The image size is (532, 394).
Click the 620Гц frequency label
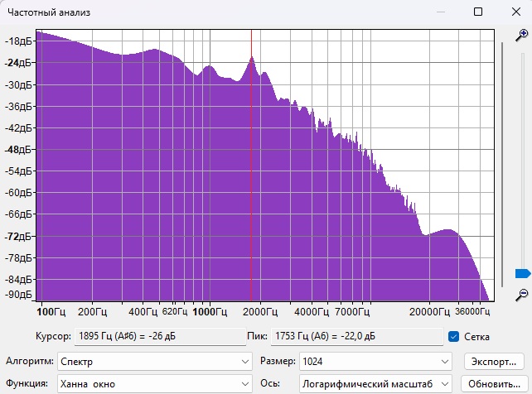(x=175, y=311)
